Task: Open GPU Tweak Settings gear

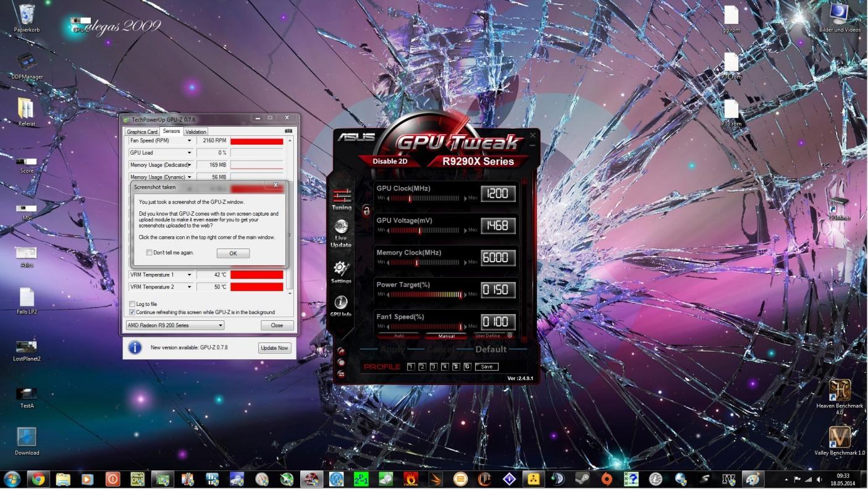Action: tap(341, 271)
